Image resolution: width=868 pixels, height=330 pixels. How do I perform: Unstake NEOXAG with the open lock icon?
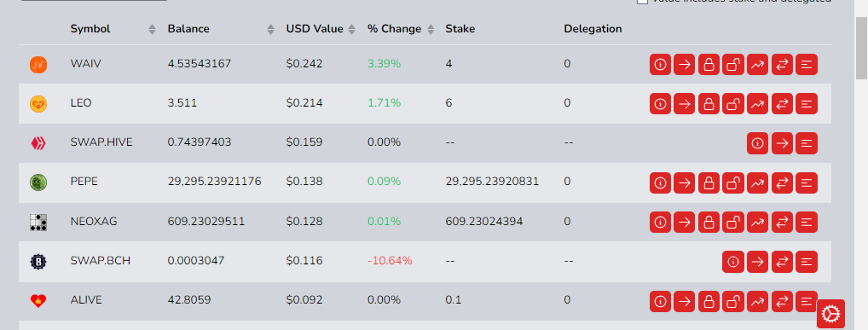pyautogui.click(x=733, y=222)
